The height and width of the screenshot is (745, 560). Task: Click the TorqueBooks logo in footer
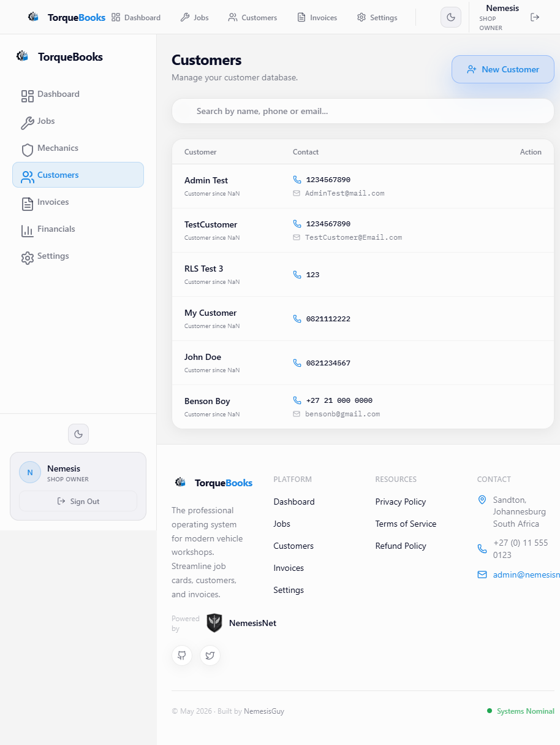point(213,483)
